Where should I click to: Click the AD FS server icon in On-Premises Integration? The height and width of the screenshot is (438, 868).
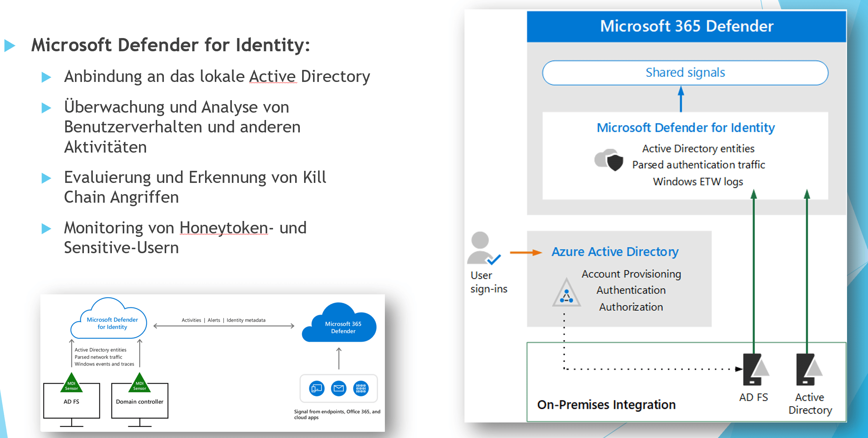point(755,369)
